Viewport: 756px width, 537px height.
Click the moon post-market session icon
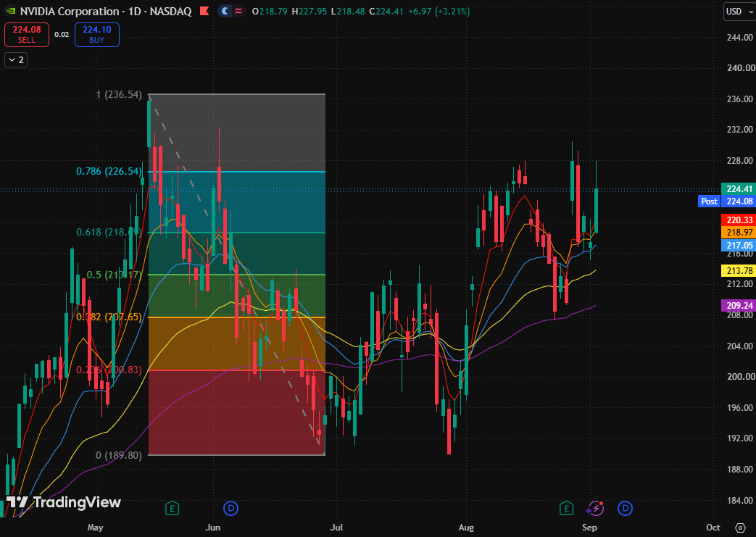(x=225, y=11)
